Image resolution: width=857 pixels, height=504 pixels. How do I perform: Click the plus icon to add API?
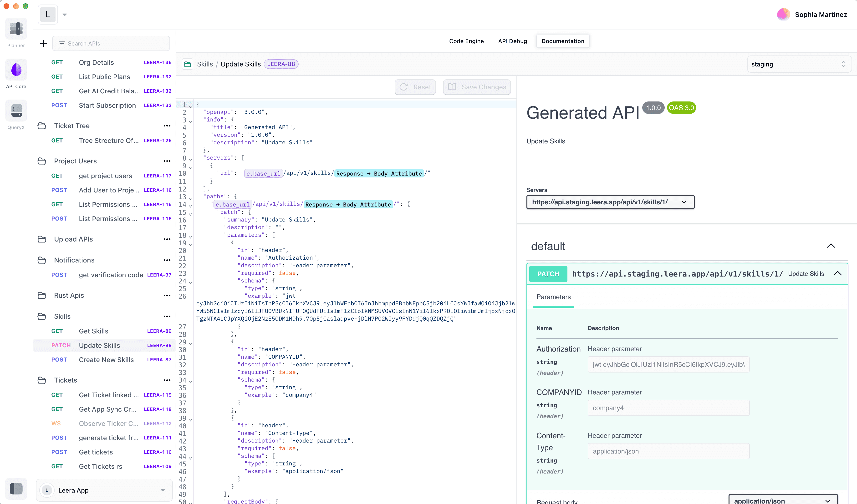pyautogui.click(x=44, y=44)
